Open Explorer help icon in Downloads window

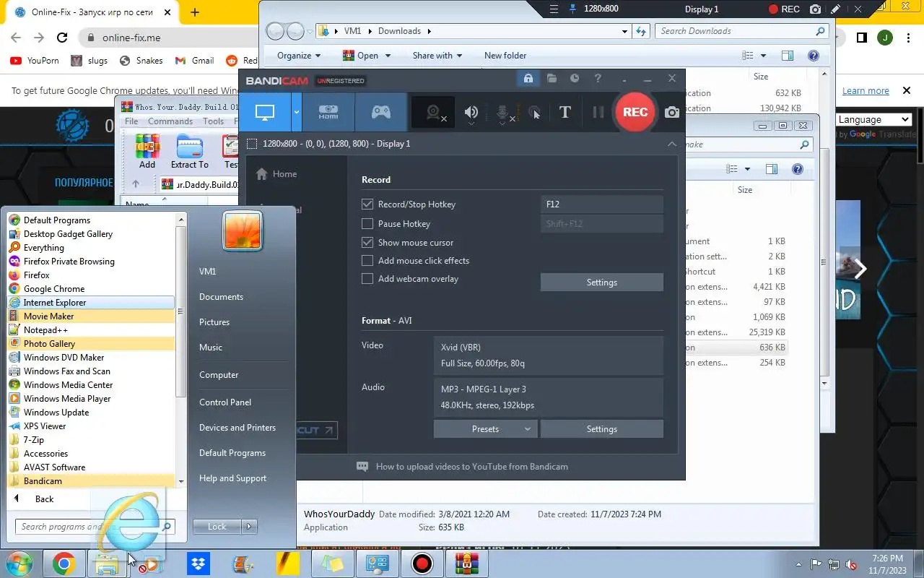pos(814,56)
